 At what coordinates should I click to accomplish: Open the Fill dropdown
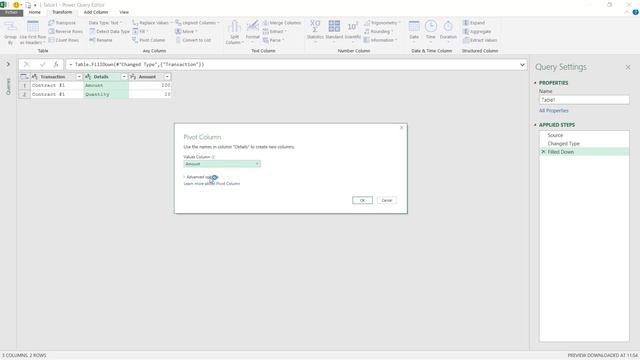(140, 31)
